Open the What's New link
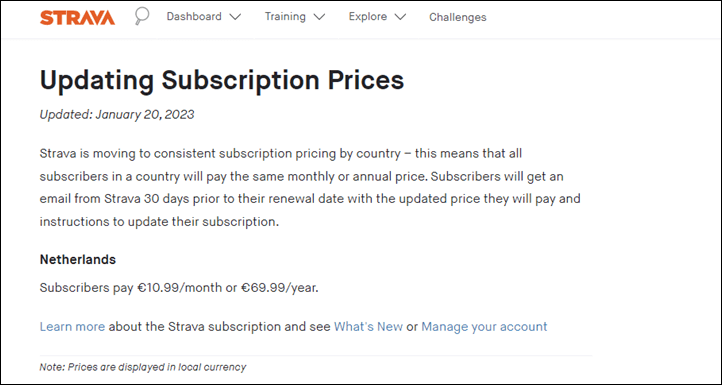Image resolution: width=722 pixels, height=385 pixels. coord(368,327)
